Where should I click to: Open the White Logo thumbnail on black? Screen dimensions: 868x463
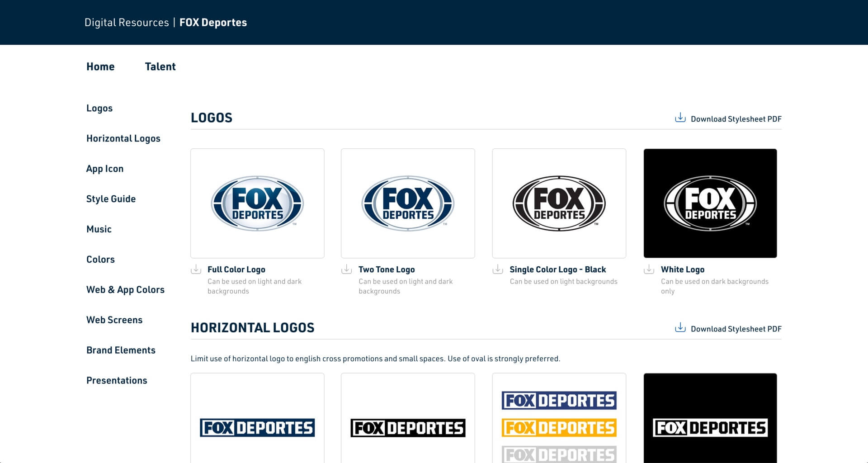tap(710, 203)
